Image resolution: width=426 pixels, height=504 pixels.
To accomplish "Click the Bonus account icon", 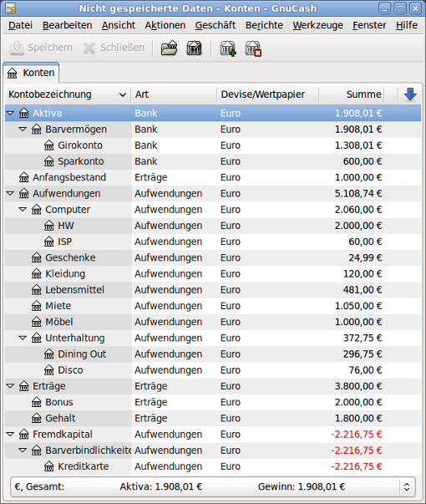I will (36, 402).
